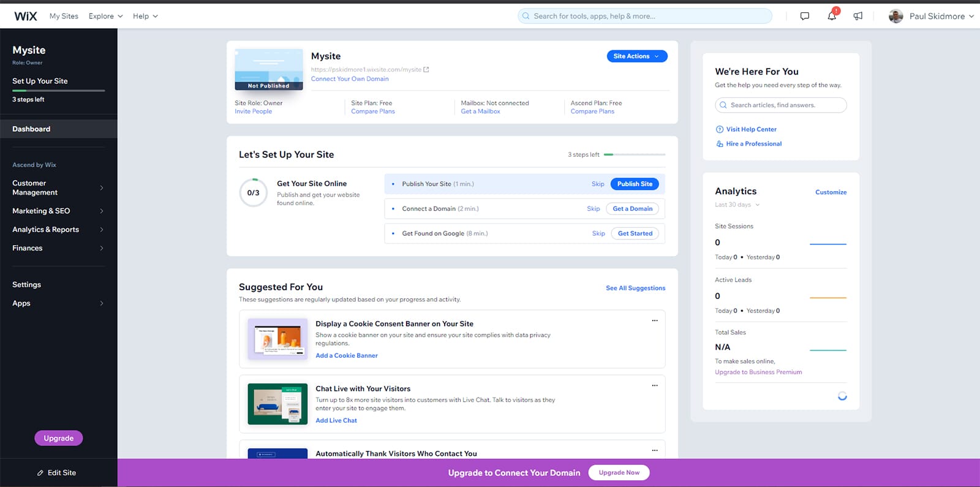Click Add a Cookie Banner link

[x=347, y=355]
